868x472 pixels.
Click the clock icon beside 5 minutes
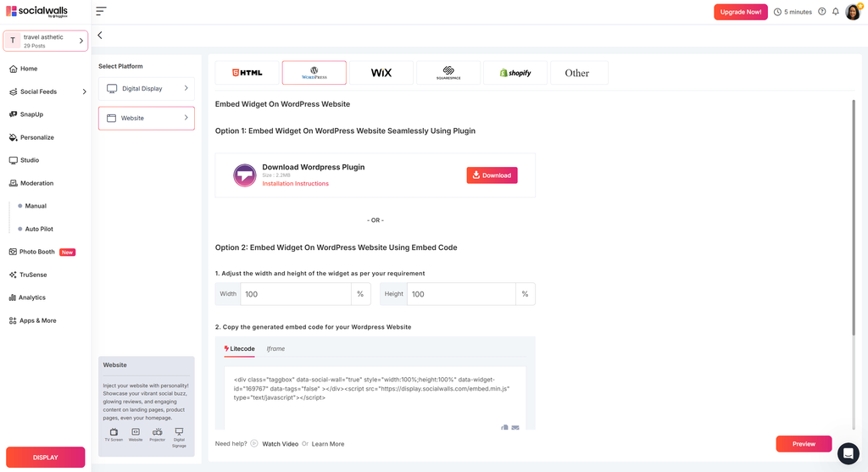pos(778,12)
